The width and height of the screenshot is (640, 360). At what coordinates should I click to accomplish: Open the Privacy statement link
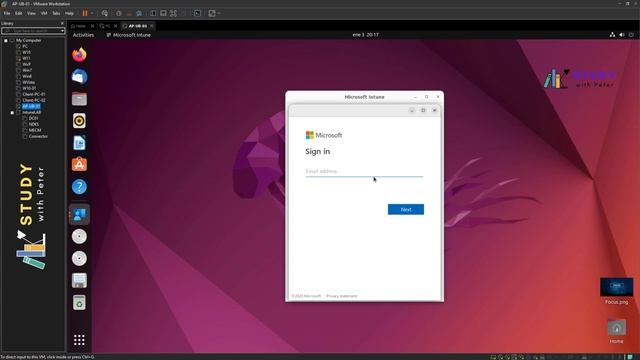(x=342, y=296)
